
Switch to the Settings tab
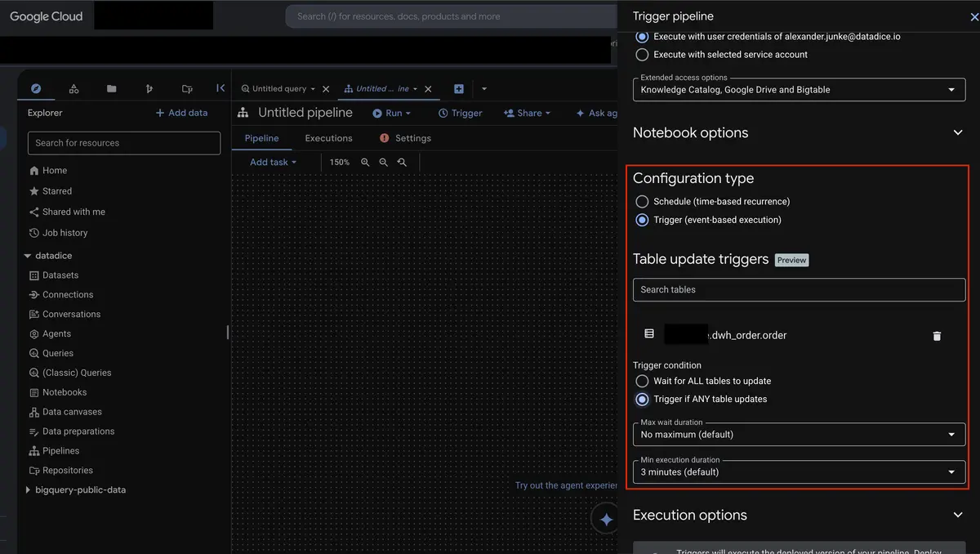tap(406, 138)
